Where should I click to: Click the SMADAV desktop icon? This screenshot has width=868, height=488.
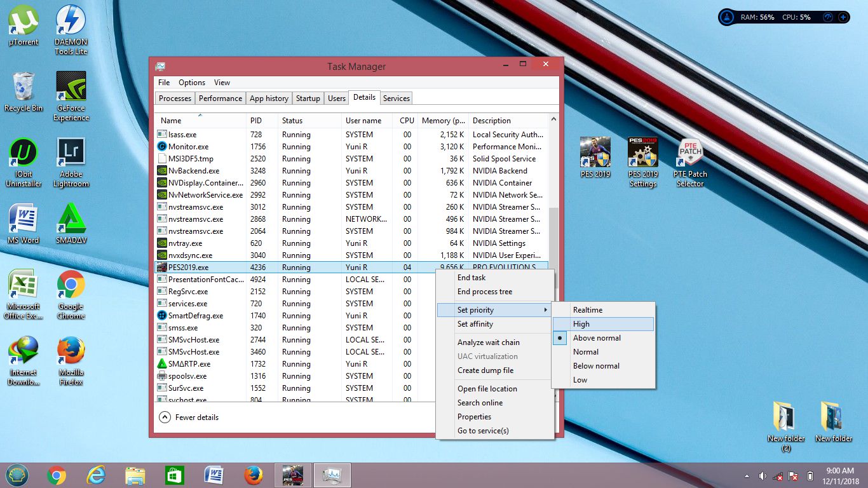71,224
